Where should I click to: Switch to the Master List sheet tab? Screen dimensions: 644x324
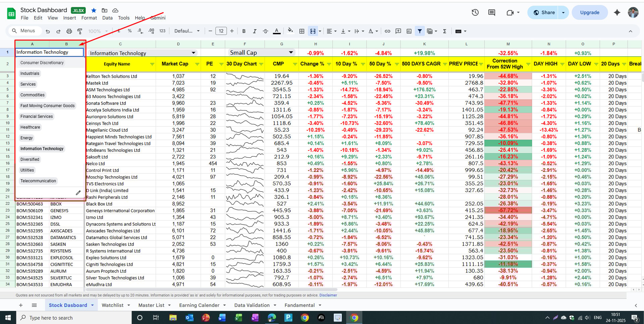point(155,305)
